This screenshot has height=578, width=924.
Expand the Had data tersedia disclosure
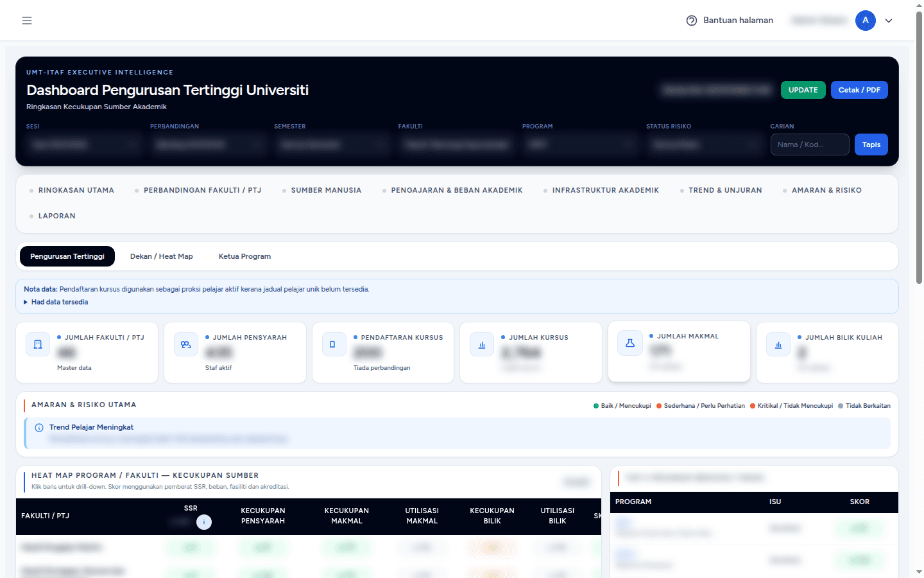tap(56, 302)
